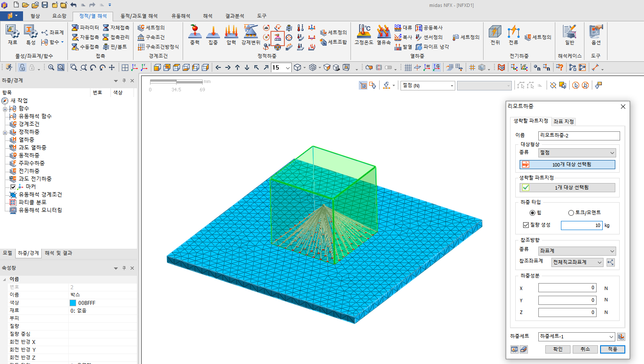Click the pan view cross-arrow icon
Screen dimensions: 644x364
[x=112, y=67]
